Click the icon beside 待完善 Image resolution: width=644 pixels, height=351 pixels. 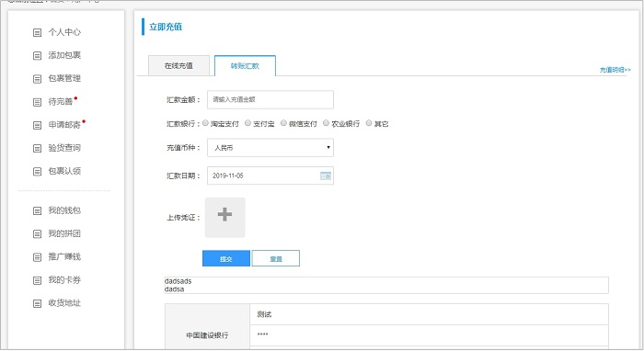click(x=37, y=102)
